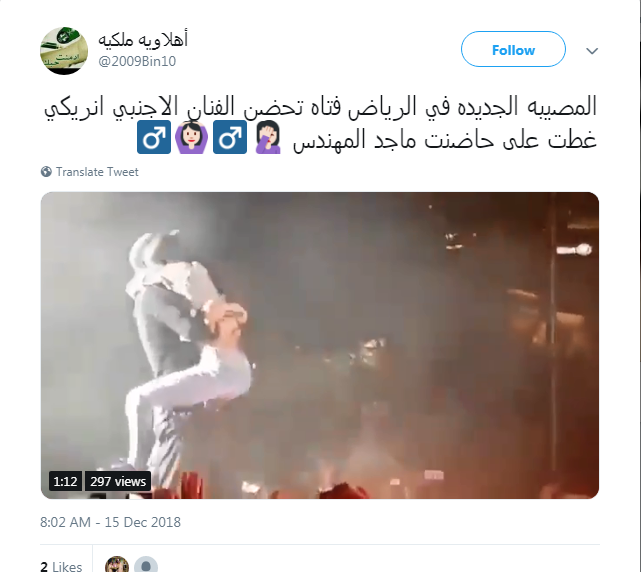Click the woman with raised arms emoji
The image size is (641, 572).
pos(191,137)
